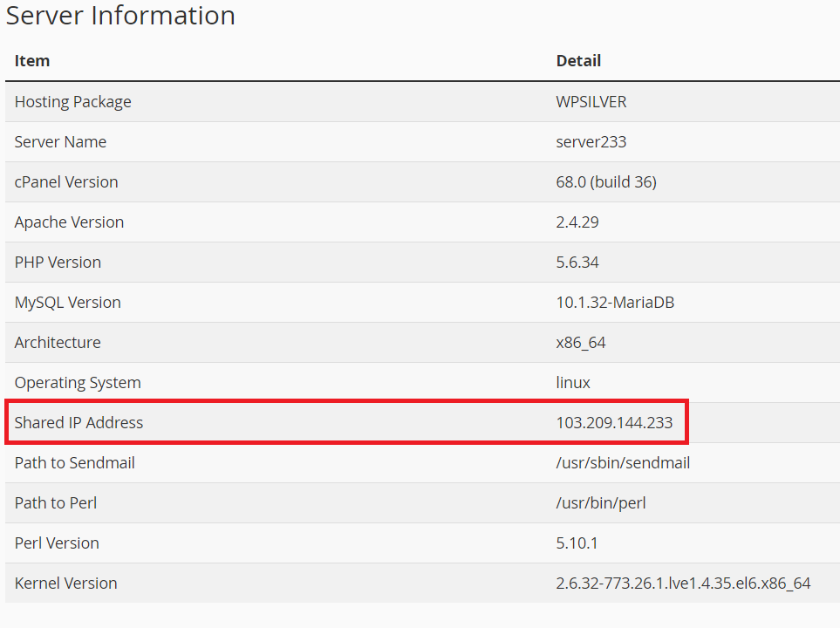Click the Detail column header
Image resolution: width=840 pixels, height=628 pixels.
(x=578, y=61)
